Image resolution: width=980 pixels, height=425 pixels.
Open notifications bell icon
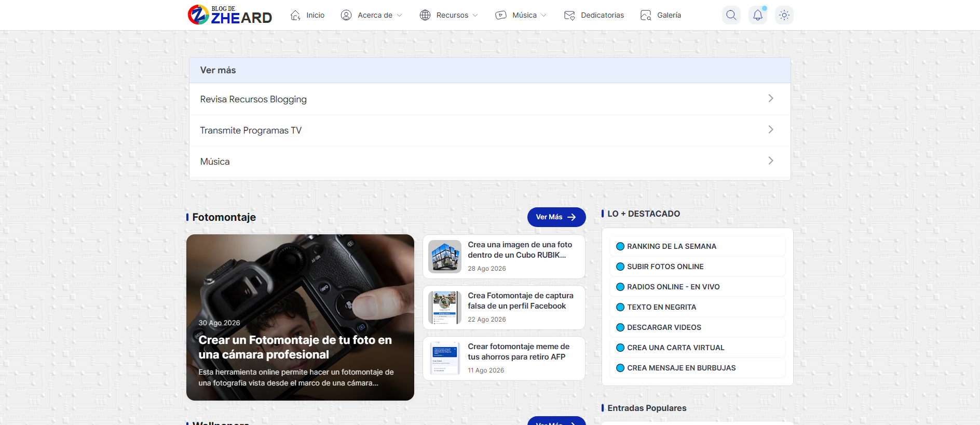coord(758,15)
